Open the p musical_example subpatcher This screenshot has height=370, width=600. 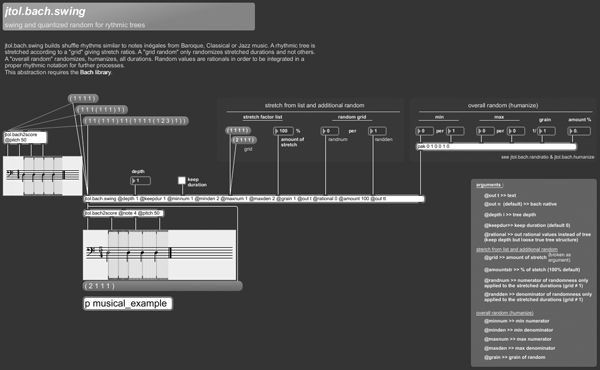[x=128, y=303]
